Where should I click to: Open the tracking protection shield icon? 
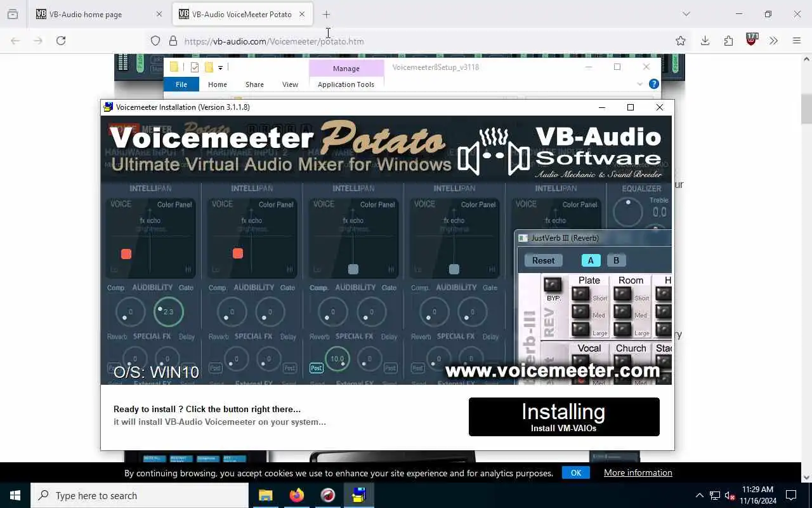point(155,41)
